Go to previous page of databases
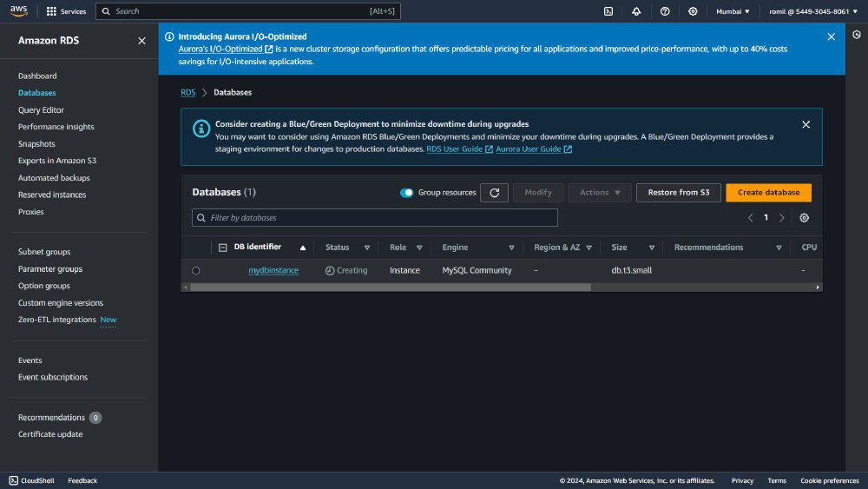This screenshot has width=868, height=489. [x=751, y=218]
